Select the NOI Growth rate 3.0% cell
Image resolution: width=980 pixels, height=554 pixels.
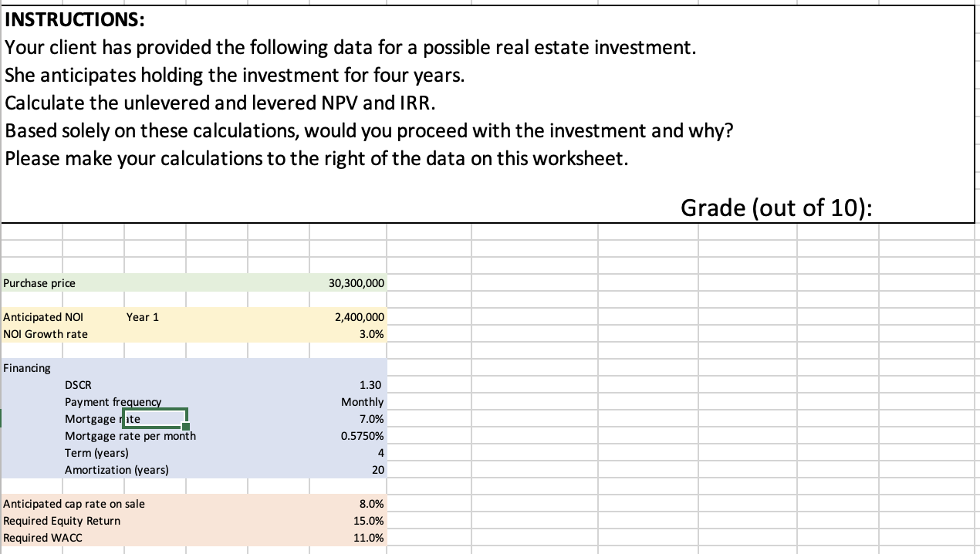coord(348,334)
